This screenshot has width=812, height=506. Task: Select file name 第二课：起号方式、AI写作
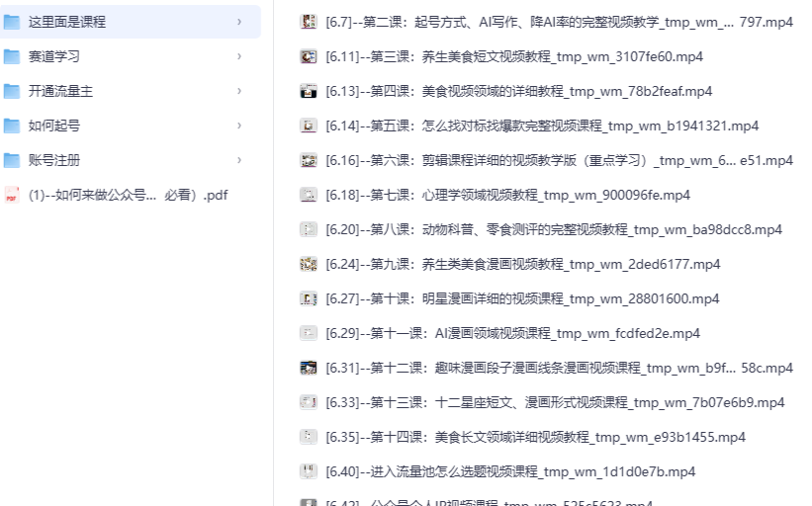[x=559, y=22]
